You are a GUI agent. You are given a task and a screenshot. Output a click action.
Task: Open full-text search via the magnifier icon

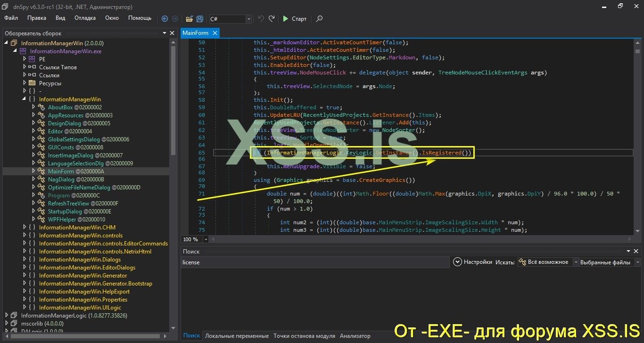point(319,19)
